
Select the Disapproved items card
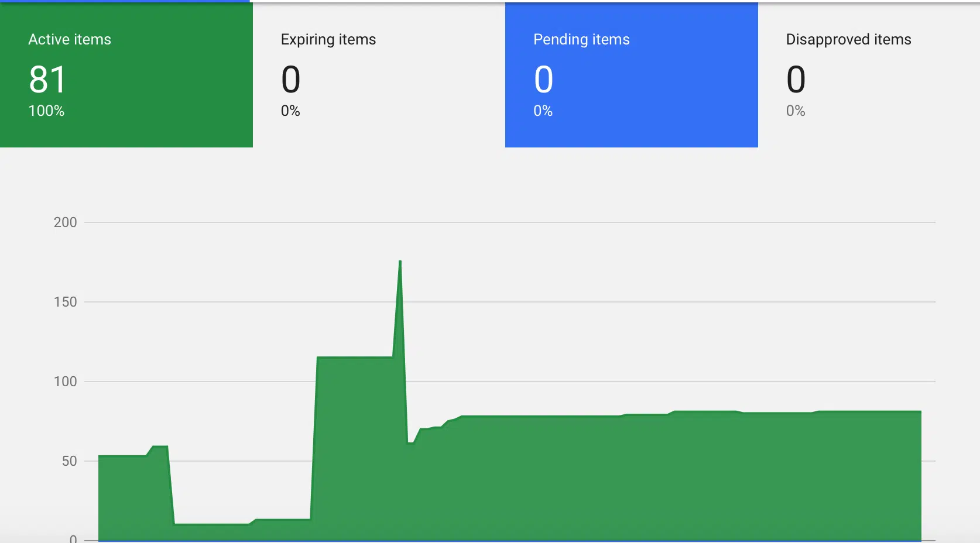point(869,75)
